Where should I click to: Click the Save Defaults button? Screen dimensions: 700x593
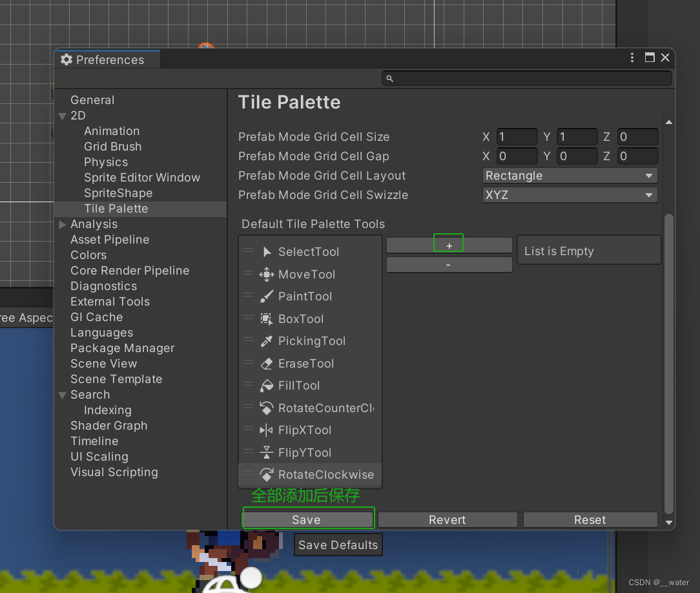click(x=338, y=545)
